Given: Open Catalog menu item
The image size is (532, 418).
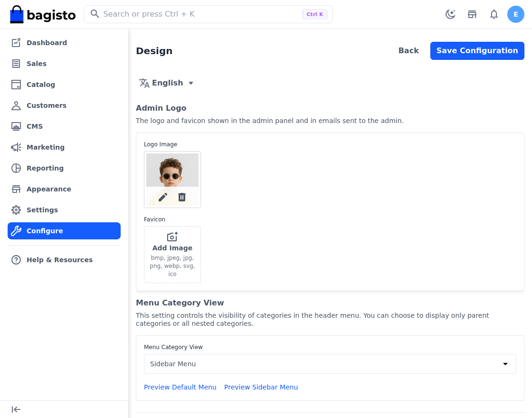Looking at the screenshot, I should coord(64,85).
